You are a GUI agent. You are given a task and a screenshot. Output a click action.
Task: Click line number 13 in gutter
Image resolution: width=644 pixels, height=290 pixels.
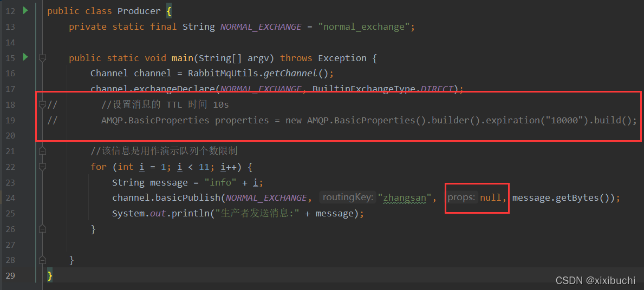point(10,27)
